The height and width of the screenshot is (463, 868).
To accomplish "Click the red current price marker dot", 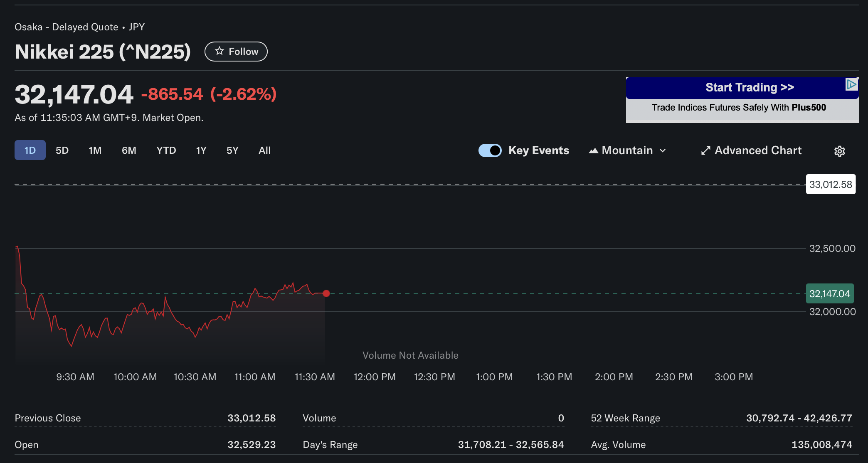I will tap(326, 293).
